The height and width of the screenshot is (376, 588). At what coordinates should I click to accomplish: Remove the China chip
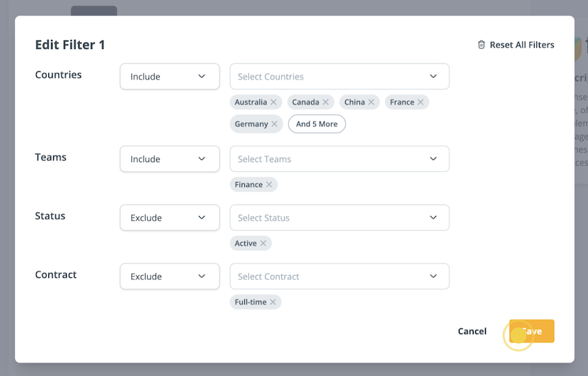(x=371, y=102)
